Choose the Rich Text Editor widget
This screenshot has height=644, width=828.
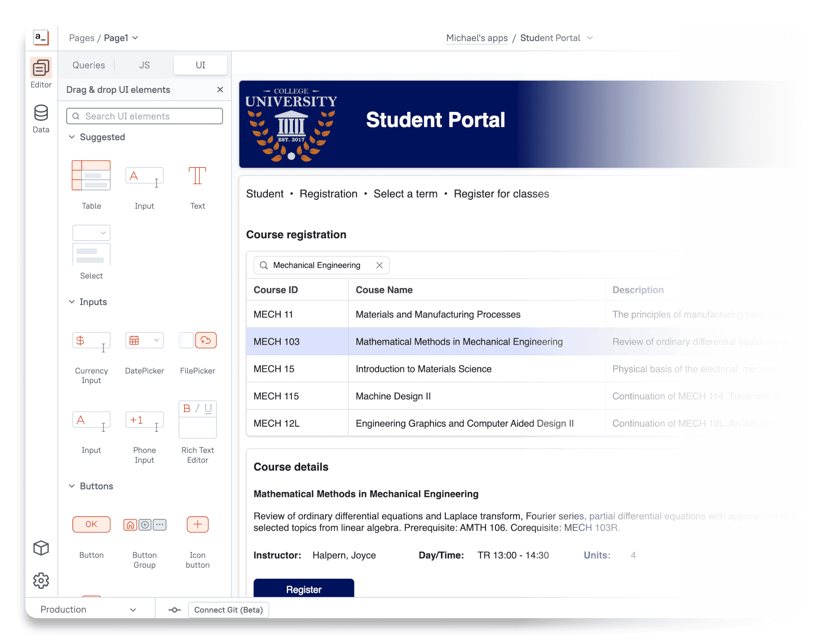click(x=198, y=420)
